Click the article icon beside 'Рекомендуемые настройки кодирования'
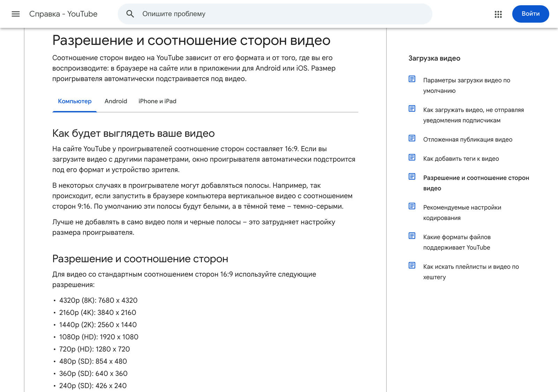 (412, 206)
